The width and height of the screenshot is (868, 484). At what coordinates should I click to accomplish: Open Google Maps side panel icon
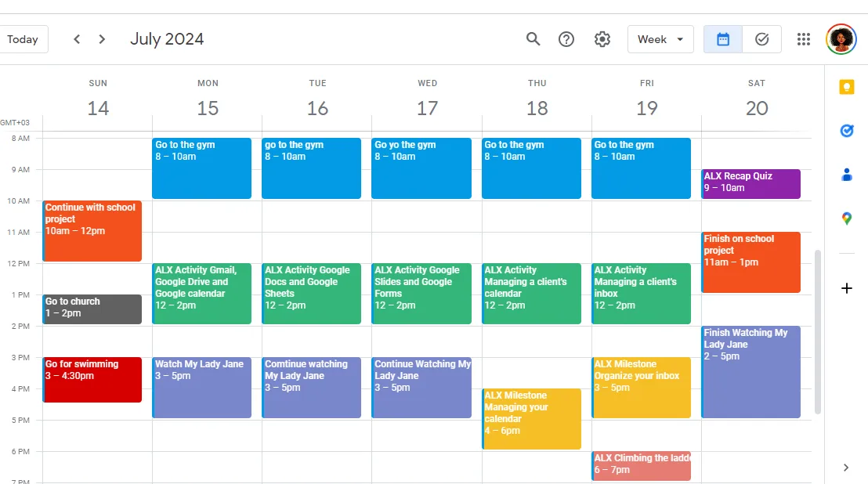846,219
